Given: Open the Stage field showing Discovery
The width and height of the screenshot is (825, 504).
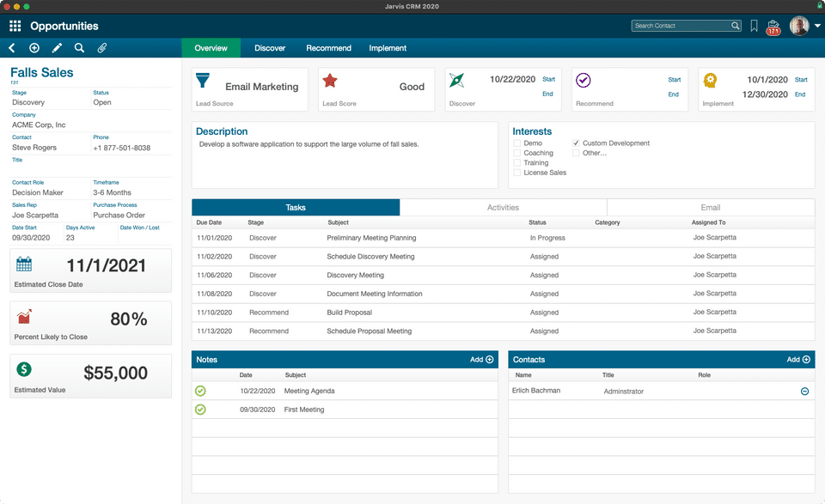Looking at the screenshot, I should [51, 102].
